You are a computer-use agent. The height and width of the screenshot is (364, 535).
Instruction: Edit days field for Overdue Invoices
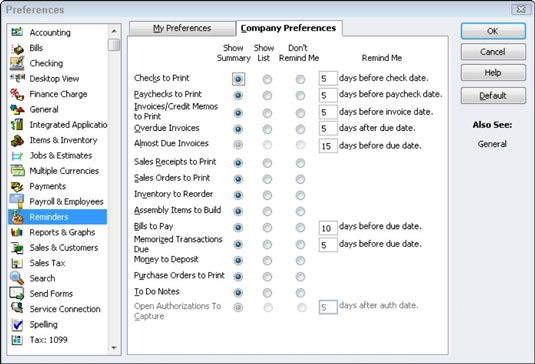coord(328,128)
